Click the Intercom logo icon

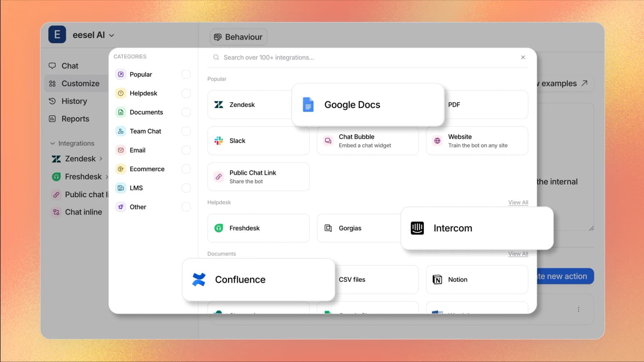417,228
